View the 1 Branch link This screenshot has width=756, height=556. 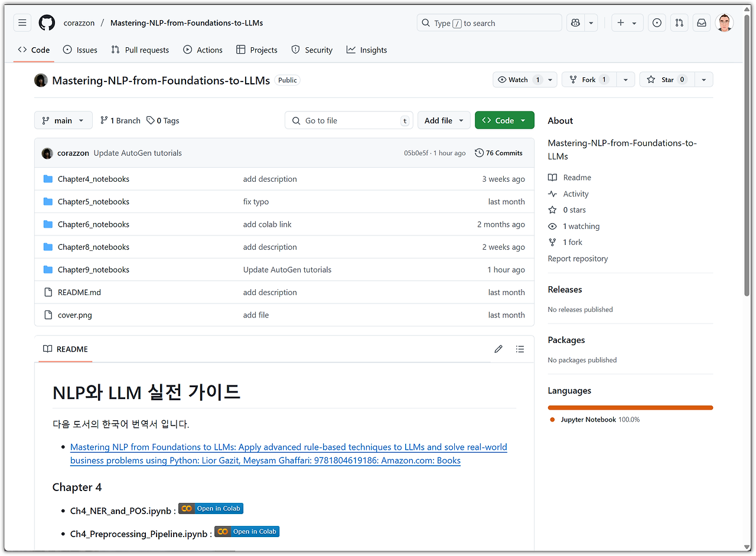pyautogui.click(x=120, y=120)
